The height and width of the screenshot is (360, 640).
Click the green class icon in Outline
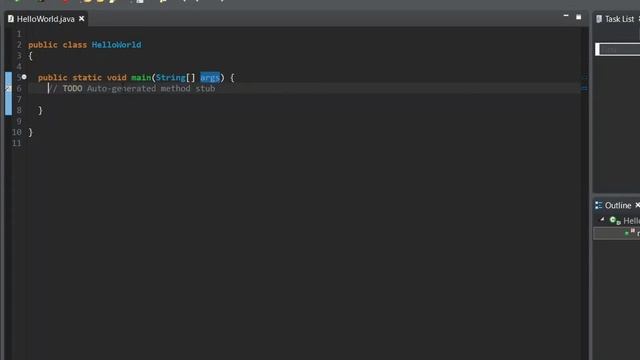(x=614, y=221)
